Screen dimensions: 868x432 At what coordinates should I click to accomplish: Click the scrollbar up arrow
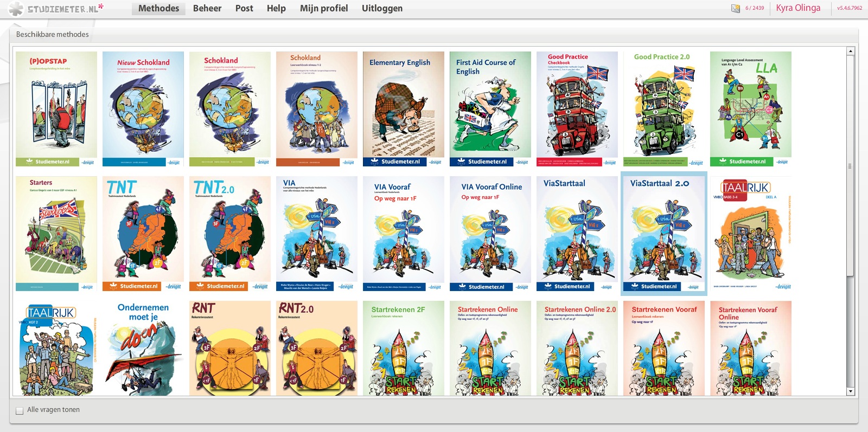point(850,51)
